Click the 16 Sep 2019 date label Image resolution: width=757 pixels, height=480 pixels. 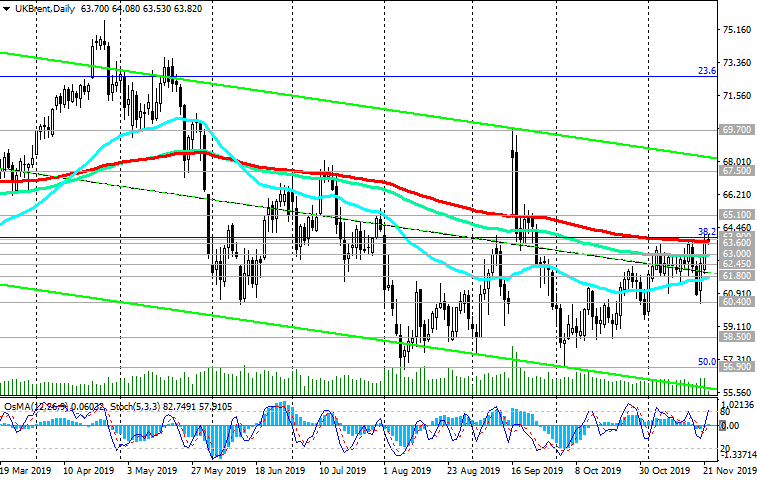(x=536, y=470)
